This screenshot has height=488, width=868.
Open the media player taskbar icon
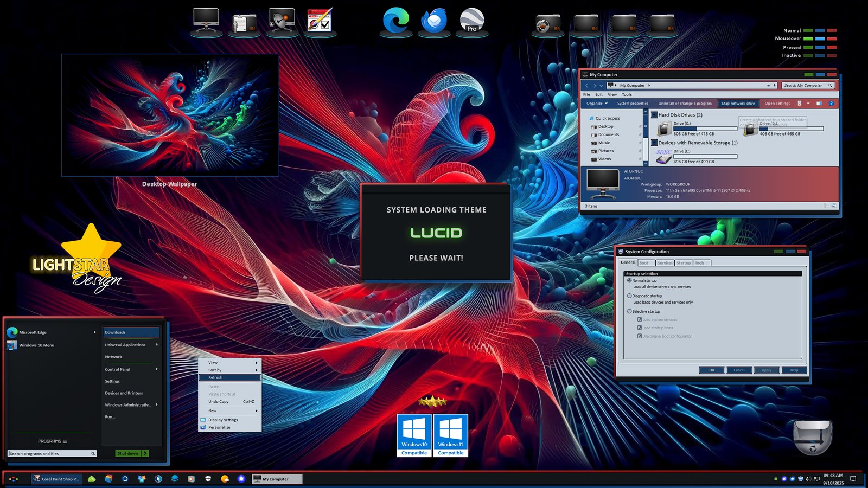[191, 479]
